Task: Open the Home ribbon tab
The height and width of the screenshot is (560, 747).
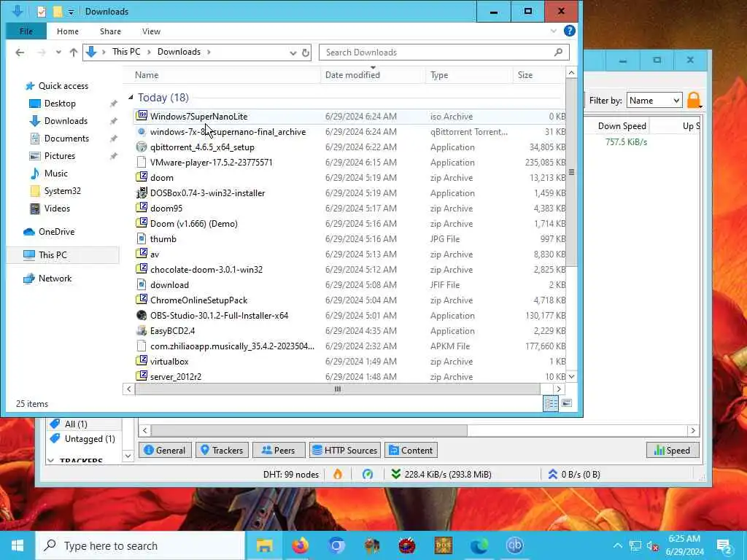Action: tap(68, 31)
